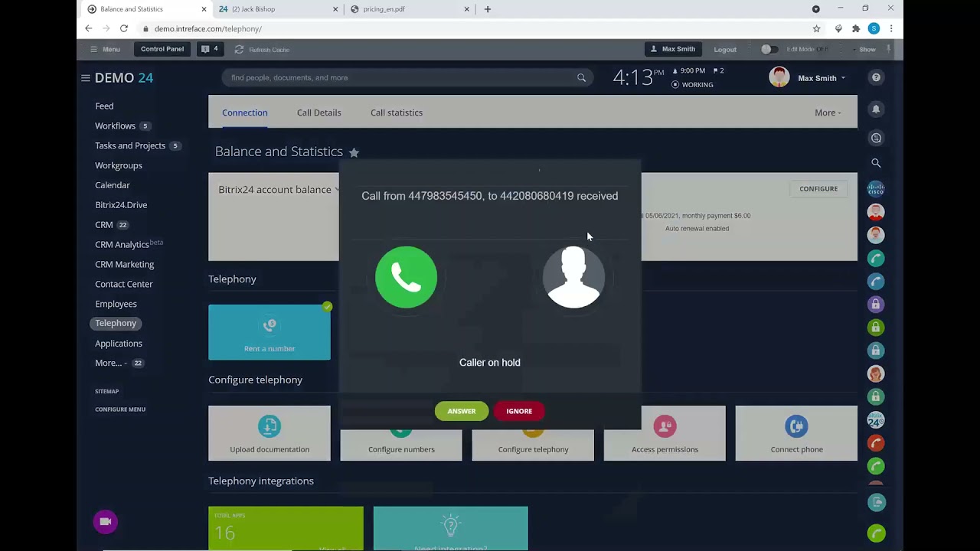Click the red phone icon in sidebar
The image size is (980, 551).
tap(876, 443)
